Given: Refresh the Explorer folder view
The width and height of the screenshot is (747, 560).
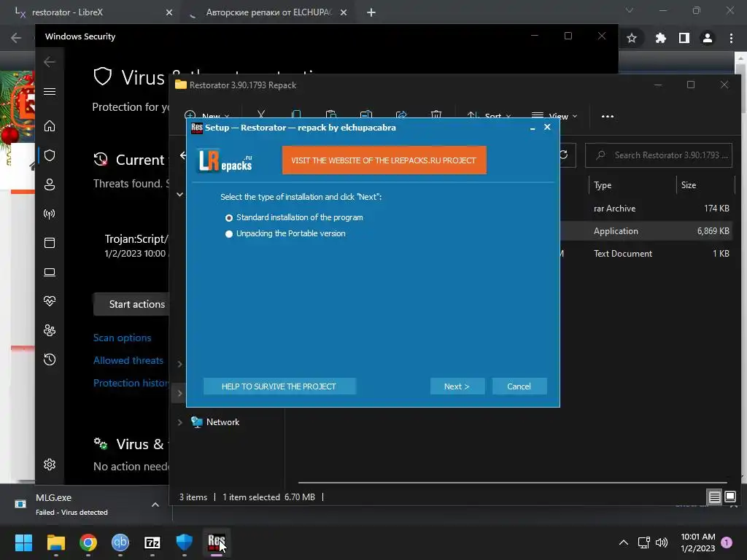Looking at the screenshot, I should coord(564,155).
